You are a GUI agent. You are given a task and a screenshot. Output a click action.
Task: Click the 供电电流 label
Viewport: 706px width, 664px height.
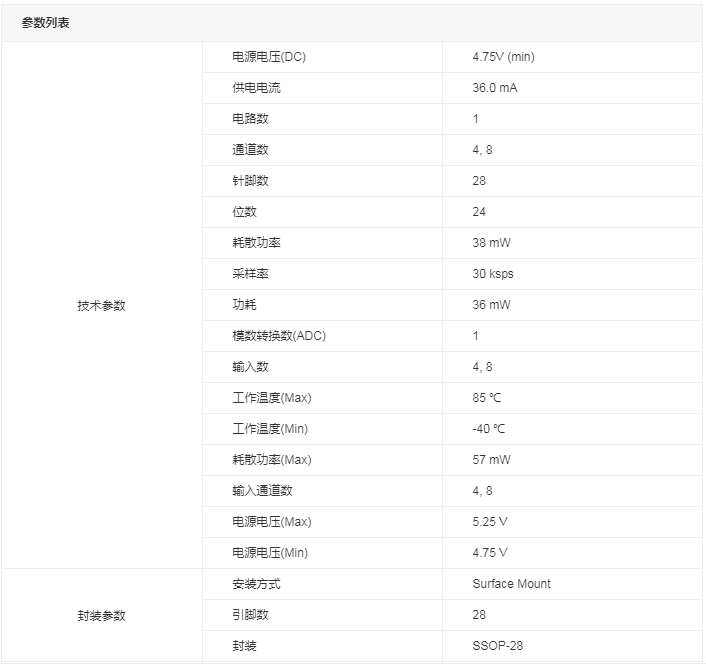click(256, 88)
